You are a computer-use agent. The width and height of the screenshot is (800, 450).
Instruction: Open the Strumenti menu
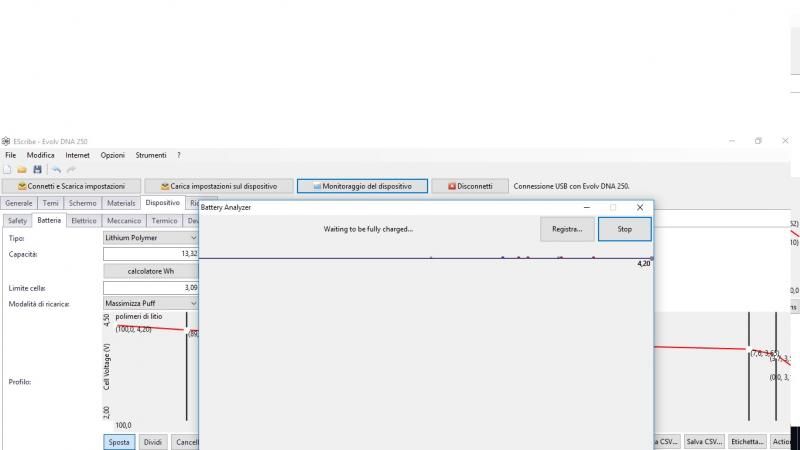(151, 155)
